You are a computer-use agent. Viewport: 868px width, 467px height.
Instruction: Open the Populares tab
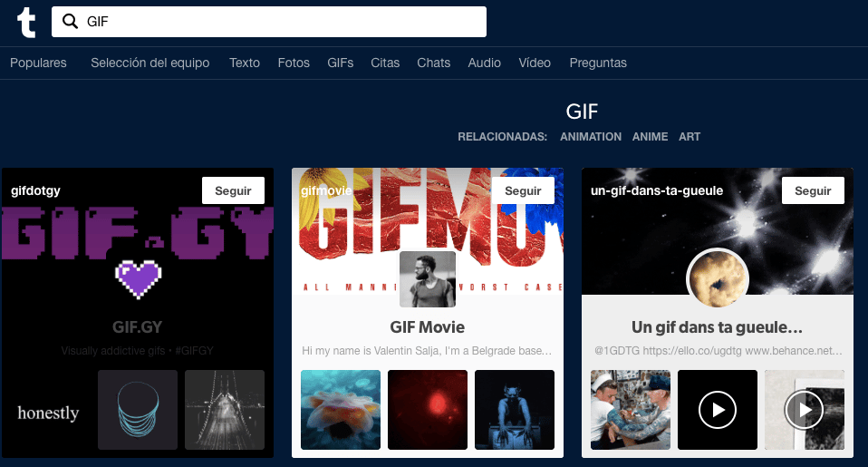pos(38,63)
